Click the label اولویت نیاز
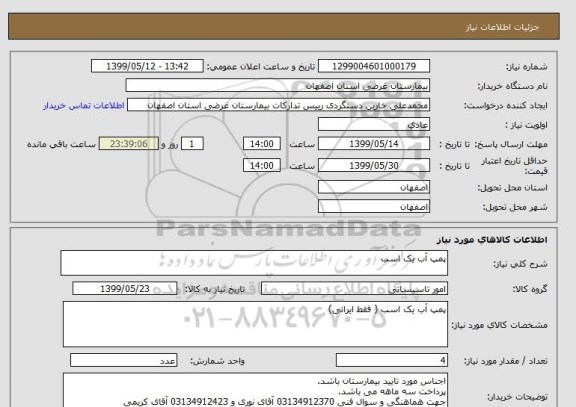 [527, 125]
